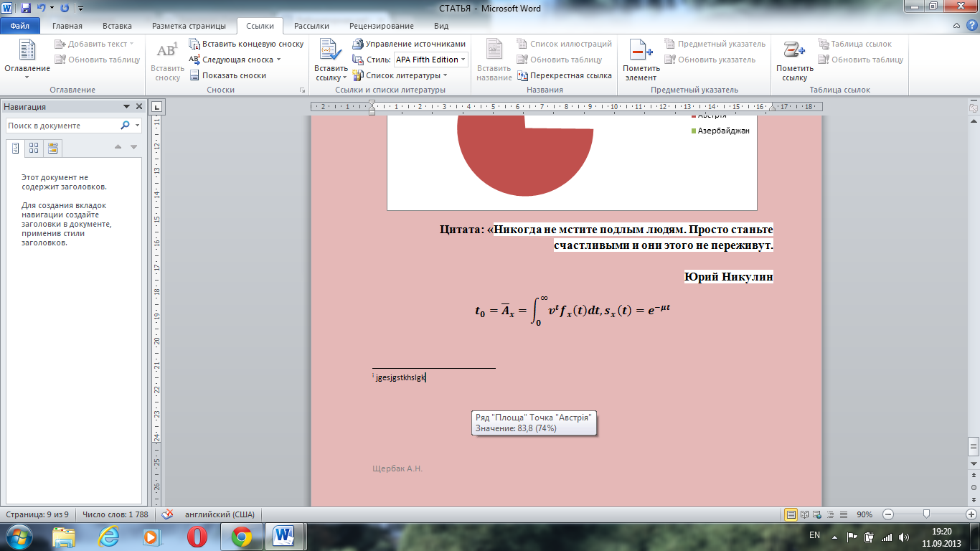
Task: Click Обновить таблицу in Оглавление group
Action: click(98, 60)
